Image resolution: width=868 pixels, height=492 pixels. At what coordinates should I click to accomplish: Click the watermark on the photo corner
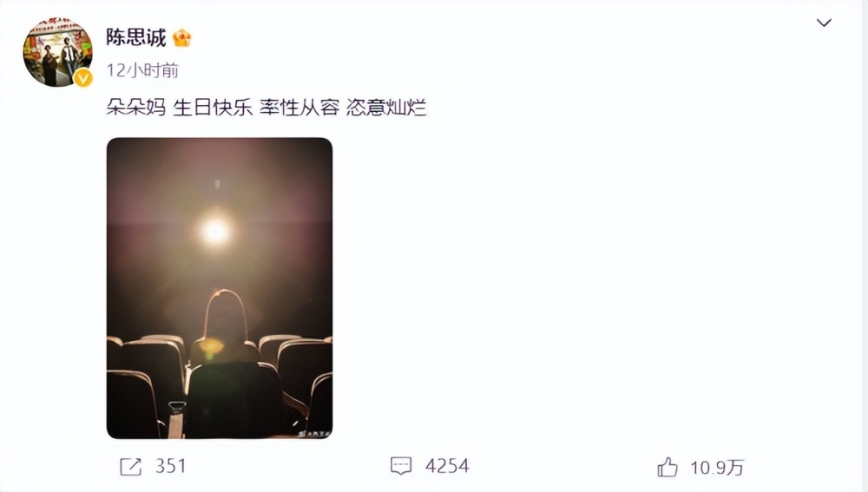coord(314,433)
